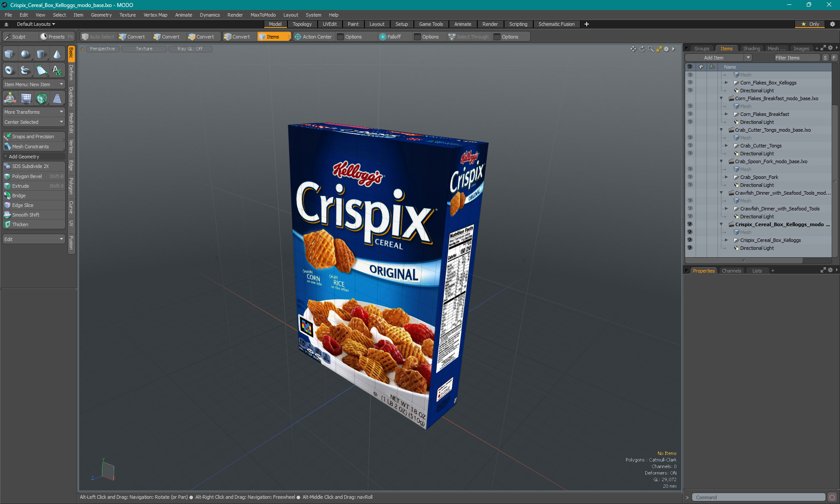This screenshot has width=840, height=504.
Task: Switch to the Topology layout tab
Action: click(302, 24)
